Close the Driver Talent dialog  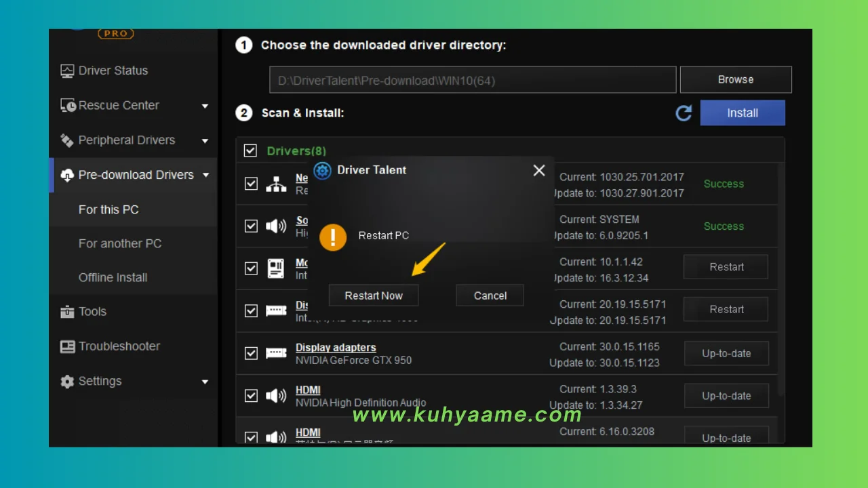[539, 170]
